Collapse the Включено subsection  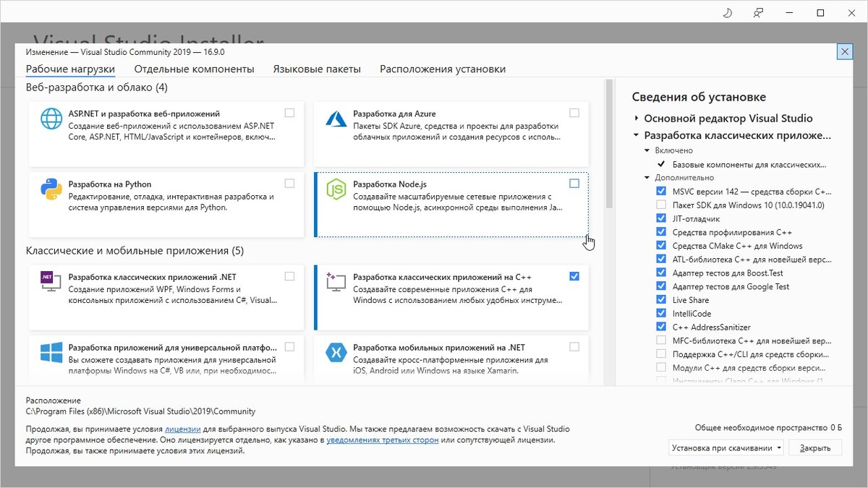click(x=648, y=150)
